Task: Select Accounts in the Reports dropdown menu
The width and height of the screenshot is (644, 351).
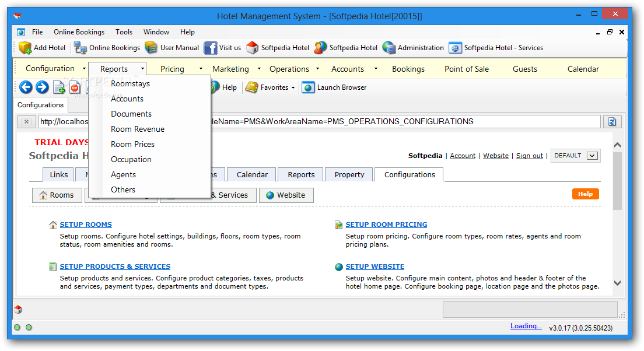Action: [127, 99]
